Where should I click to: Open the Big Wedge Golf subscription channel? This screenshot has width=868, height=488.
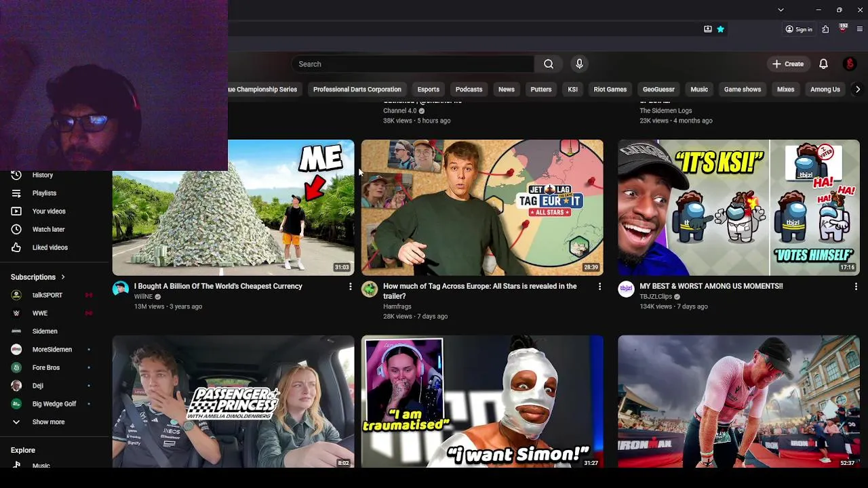(x=54, y=404)
